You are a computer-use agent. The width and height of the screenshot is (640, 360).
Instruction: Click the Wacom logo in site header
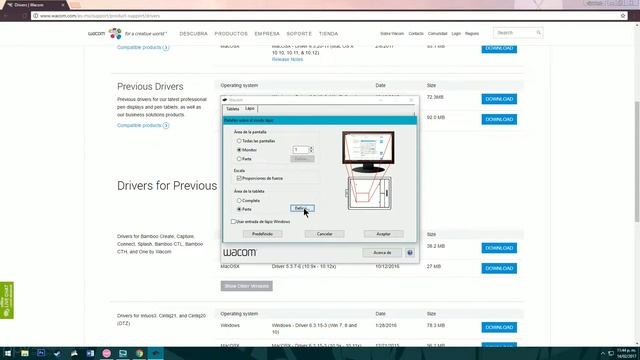[105, 33]
